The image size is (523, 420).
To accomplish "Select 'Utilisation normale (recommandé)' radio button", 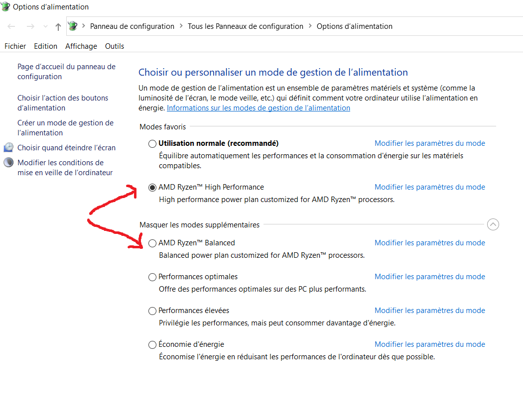I will point(152,144).
